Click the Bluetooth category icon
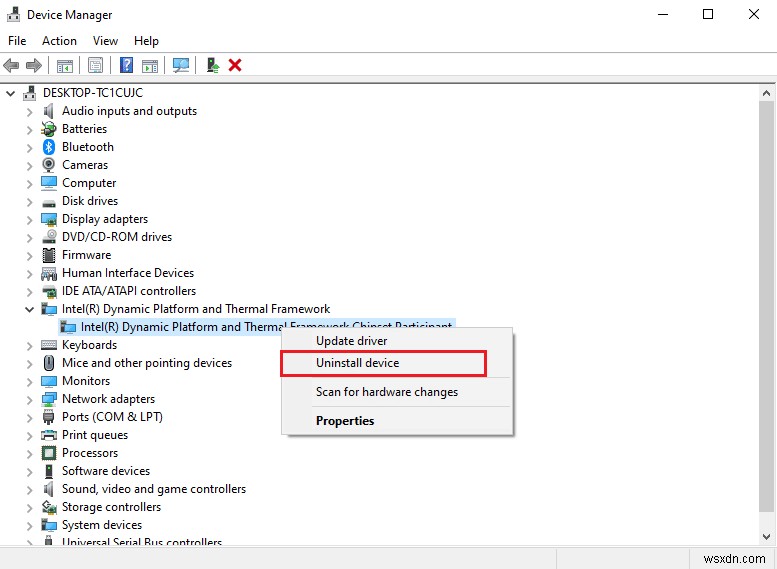777x569 pixels. tap(49, 147)
